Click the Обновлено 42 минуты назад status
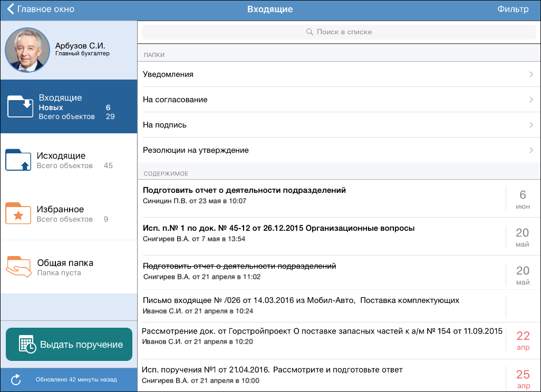The image size is (541, 392). [76, 379]
